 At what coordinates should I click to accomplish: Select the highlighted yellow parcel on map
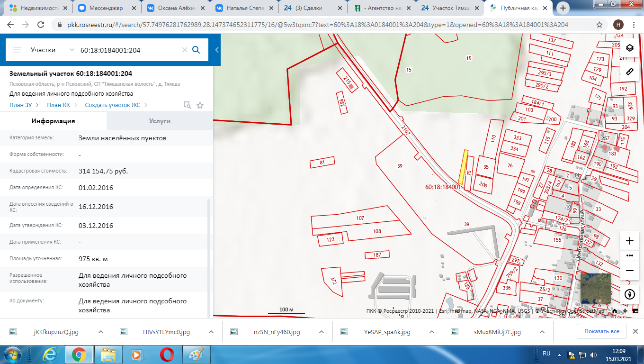(463, 167)
